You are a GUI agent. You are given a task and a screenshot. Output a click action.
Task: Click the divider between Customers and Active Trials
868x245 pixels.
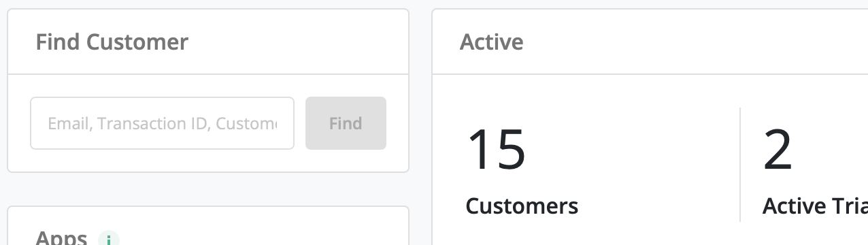coord(740,164)
